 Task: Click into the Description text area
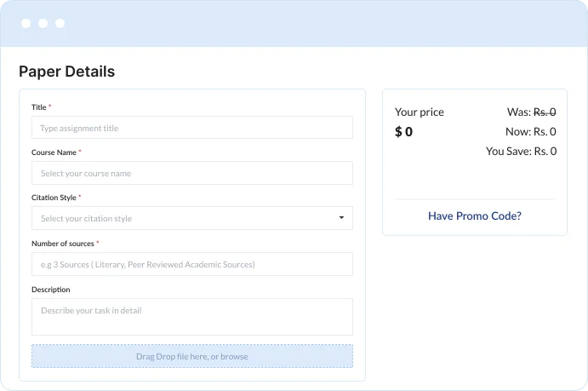191,316
